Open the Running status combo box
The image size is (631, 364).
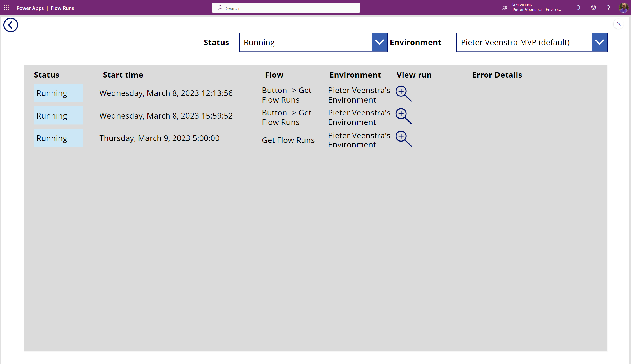click(x=305, y=42)
